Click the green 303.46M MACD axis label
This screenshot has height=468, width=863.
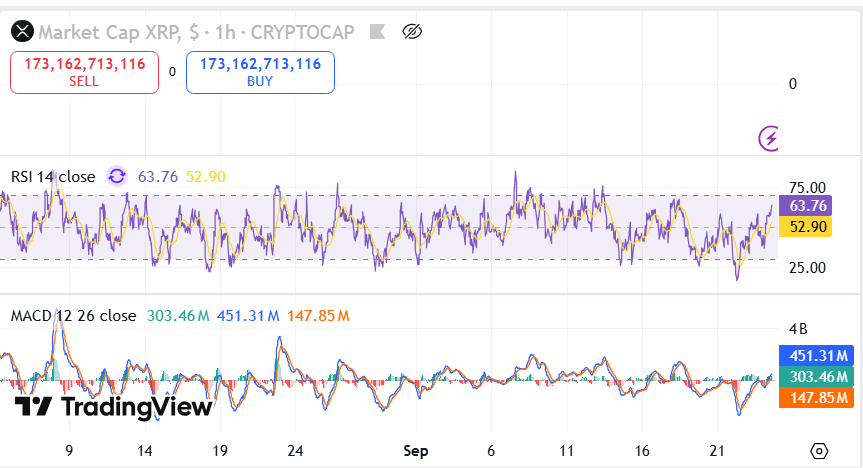coord(814,376)
